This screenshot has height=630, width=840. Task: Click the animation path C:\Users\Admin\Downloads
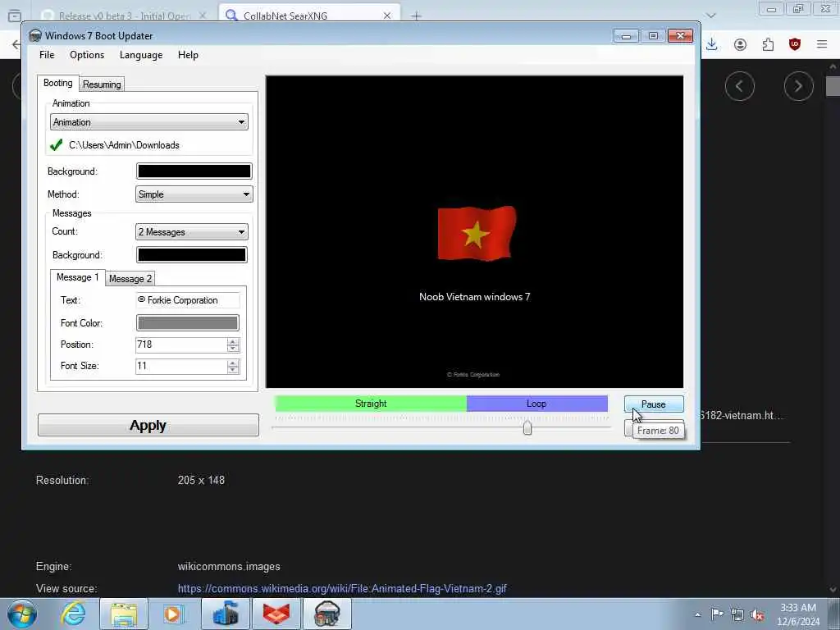pyautogui.click(x=124, y=145)
